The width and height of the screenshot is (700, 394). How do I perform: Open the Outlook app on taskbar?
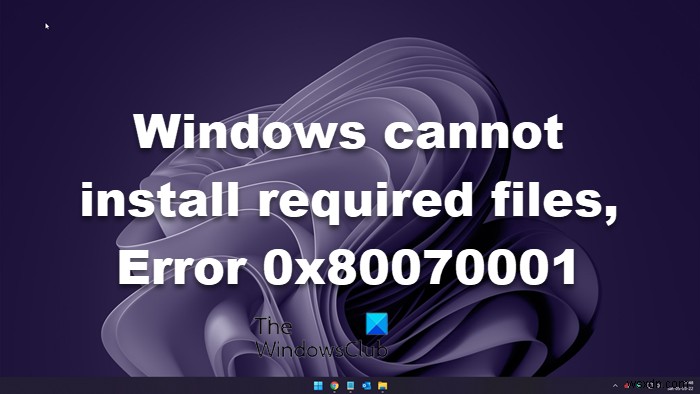[x=367, y=386]
